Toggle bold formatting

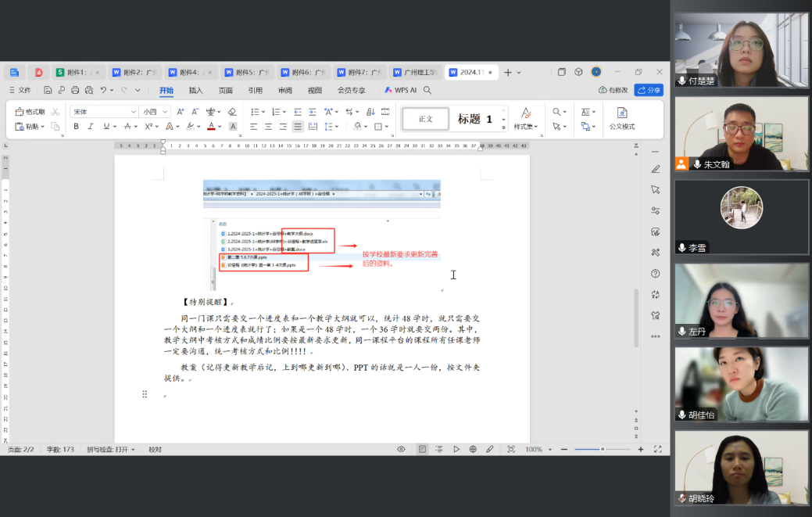(x=76, y=127)
